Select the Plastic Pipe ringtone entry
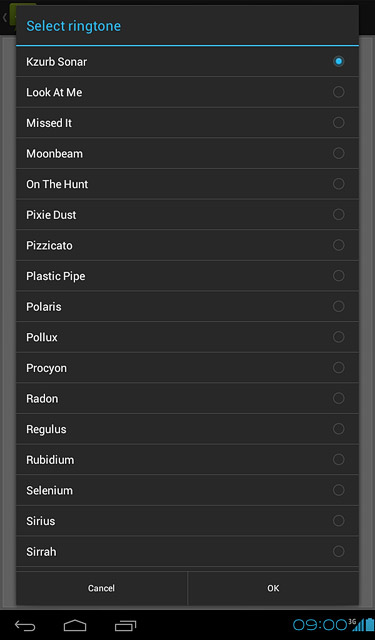This screenshot has height=640, width=375. click(187, 276)
